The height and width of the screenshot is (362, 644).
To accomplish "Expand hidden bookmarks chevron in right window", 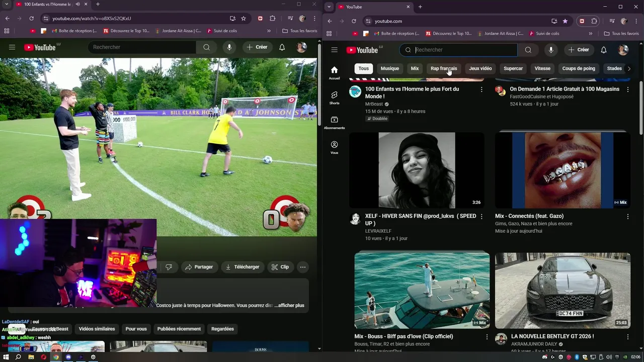I will 591,34.
